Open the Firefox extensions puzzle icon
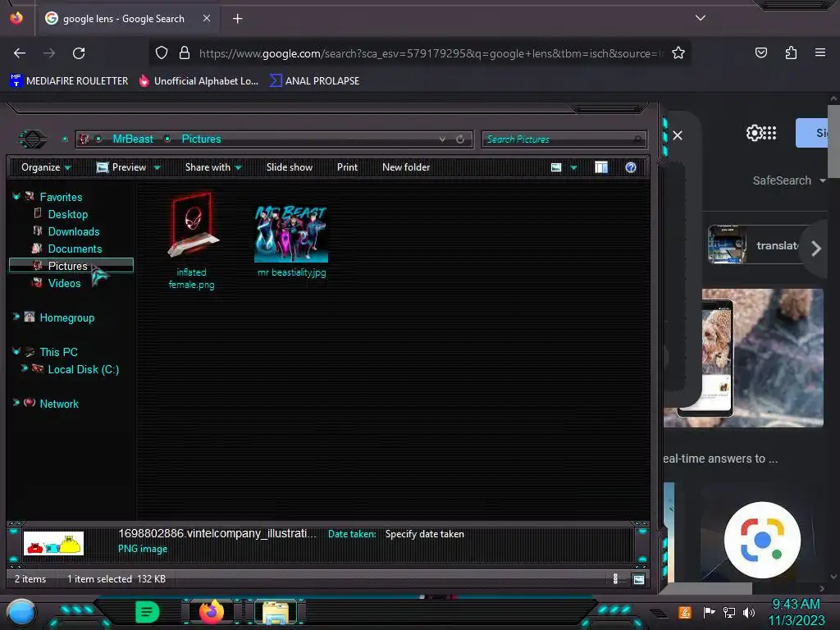The height and width of the screenshot is (630, 840). pos(791,52)
